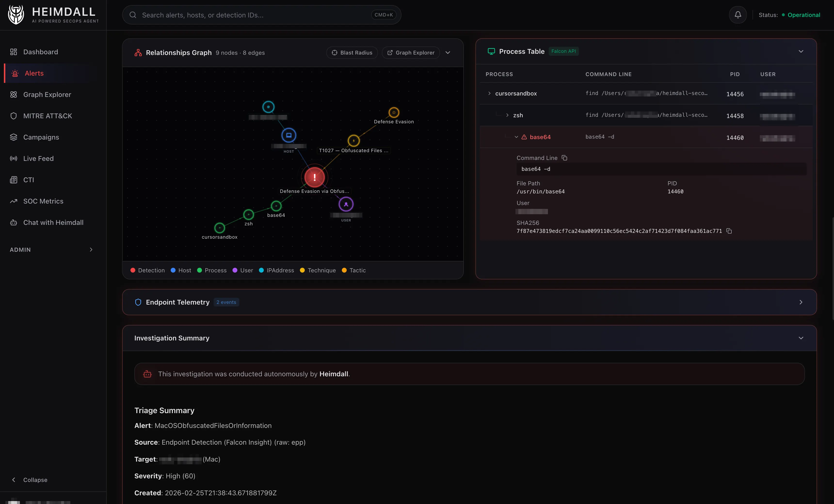Image resolution: width=834 pixels, height=504 pixels.
Task: Click the Campaigns stacked-layers icon
Action: click(x=14, y=137)
